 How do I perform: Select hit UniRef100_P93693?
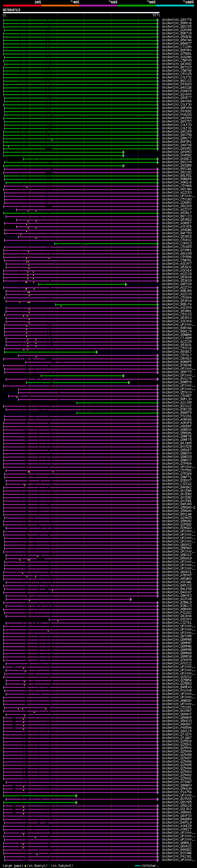(177, 84)
